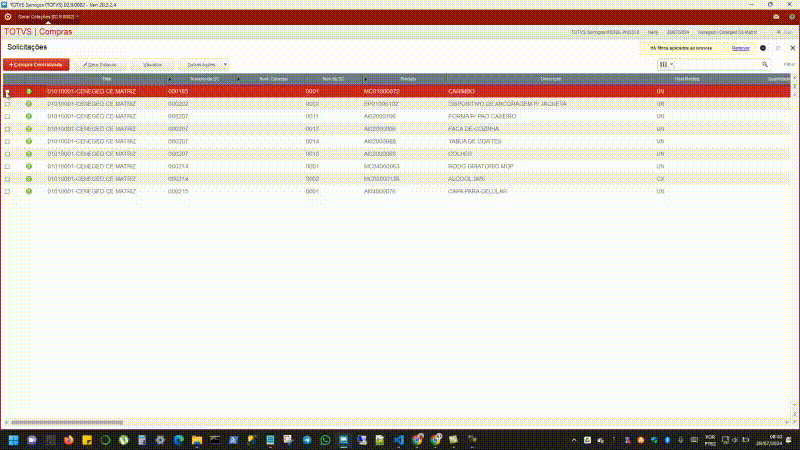Close the filter notification banner

(791, 48)
